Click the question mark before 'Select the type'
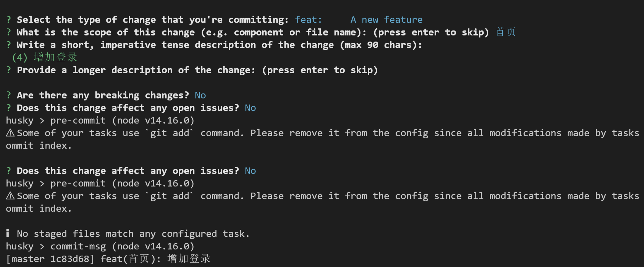This screenshot has width=644, height=267. (x=9, y=20)
